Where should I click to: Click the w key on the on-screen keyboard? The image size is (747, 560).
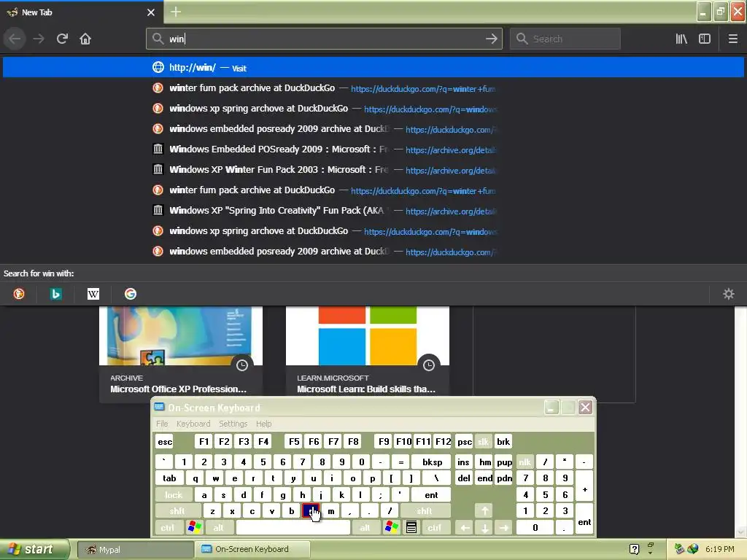[x=216, y=478]
